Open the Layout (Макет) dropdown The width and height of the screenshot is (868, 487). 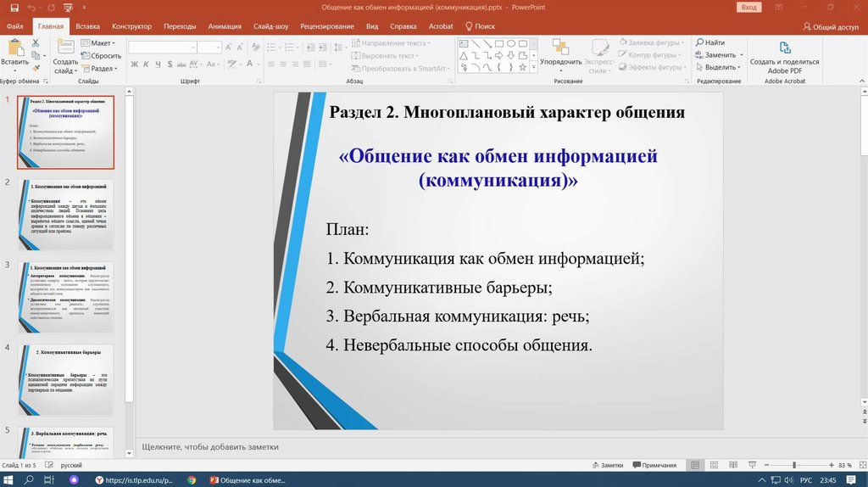(101, 42)
